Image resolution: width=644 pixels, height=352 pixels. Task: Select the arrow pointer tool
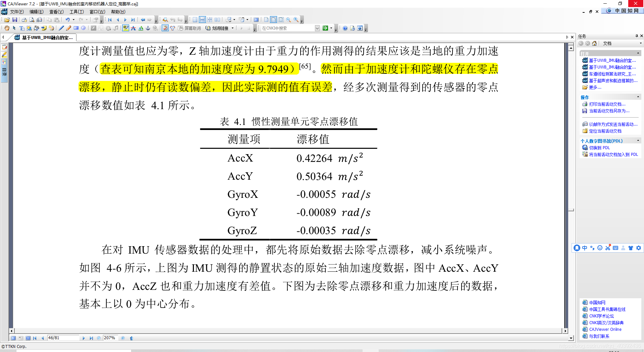14,28
